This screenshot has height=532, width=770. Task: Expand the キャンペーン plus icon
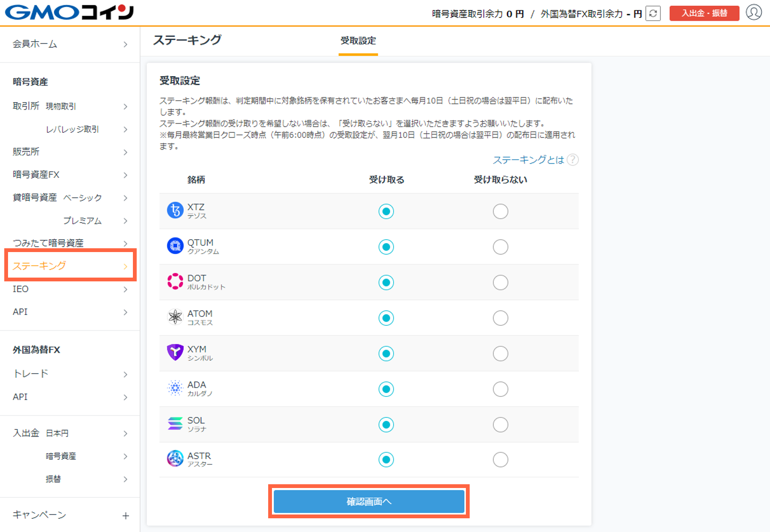(125, 515)
